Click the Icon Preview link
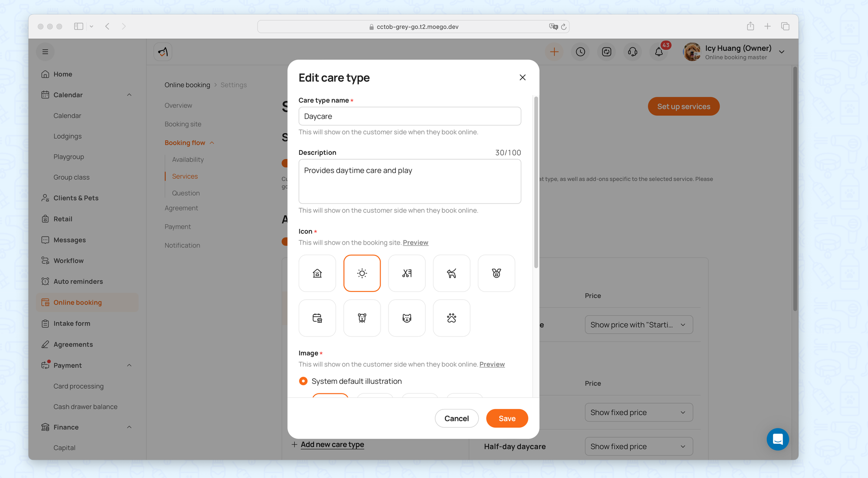The width and height of the screenshot is (868, 478). click(415, 242)
